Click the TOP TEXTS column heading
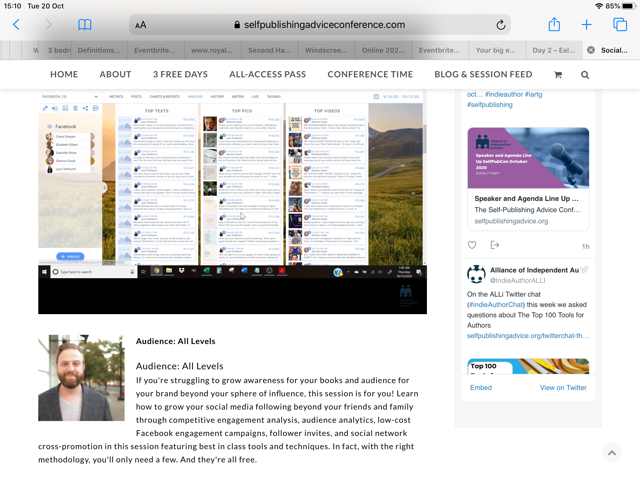The image size is (640, 480). point(156,111)
